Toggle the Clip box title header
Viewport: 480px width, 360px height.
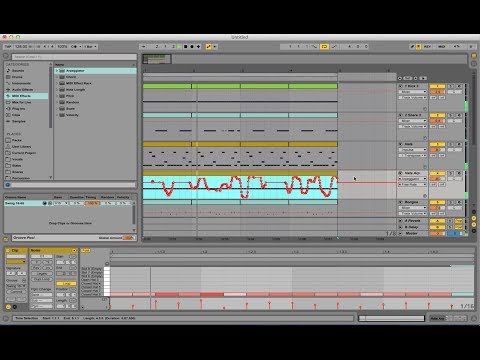tap(16, 250)
